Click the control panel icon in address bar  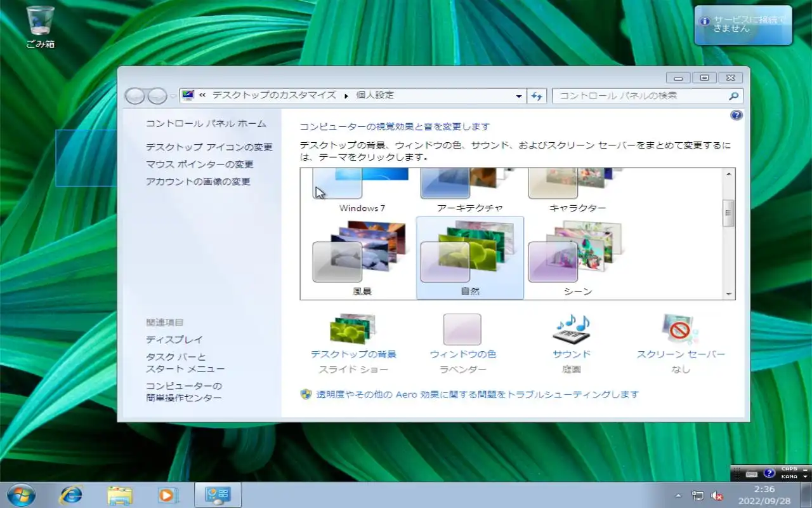point(188,95)
